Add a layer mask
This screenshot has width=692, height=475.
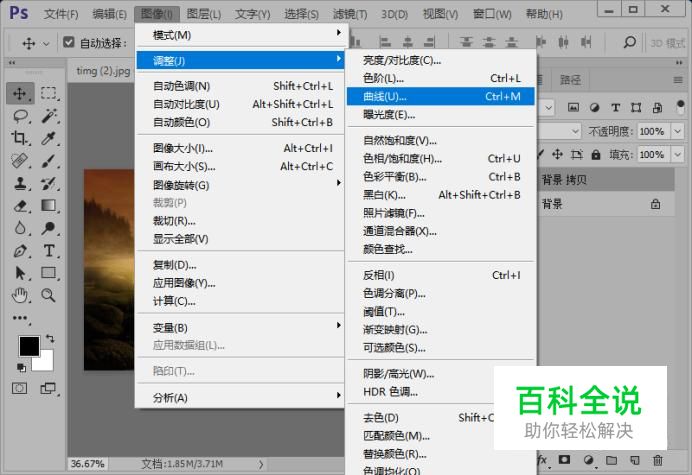[564, 460]
